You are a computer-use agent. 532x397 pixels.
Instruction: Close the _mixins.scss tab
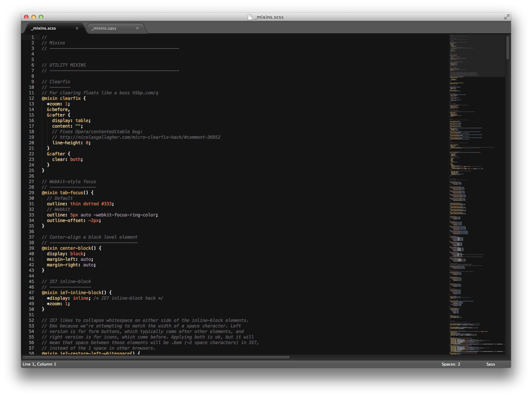click(77, 28)
